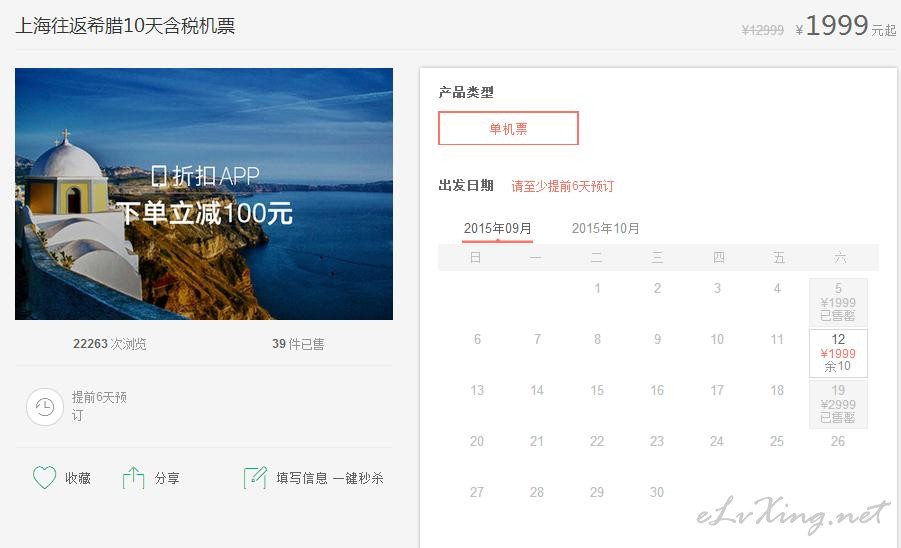
Task: Click calendar date 27
Action: coord(477,493)
